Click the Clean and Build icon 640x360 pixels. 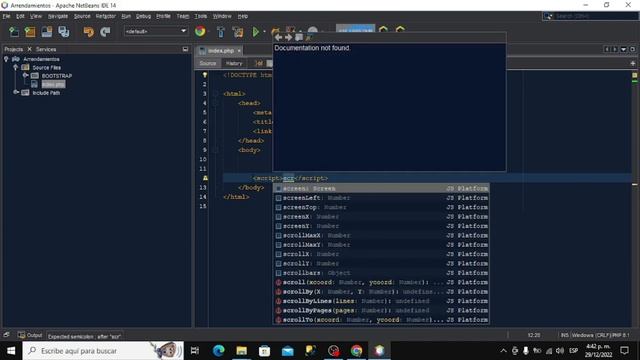click(x=238, y=32)
